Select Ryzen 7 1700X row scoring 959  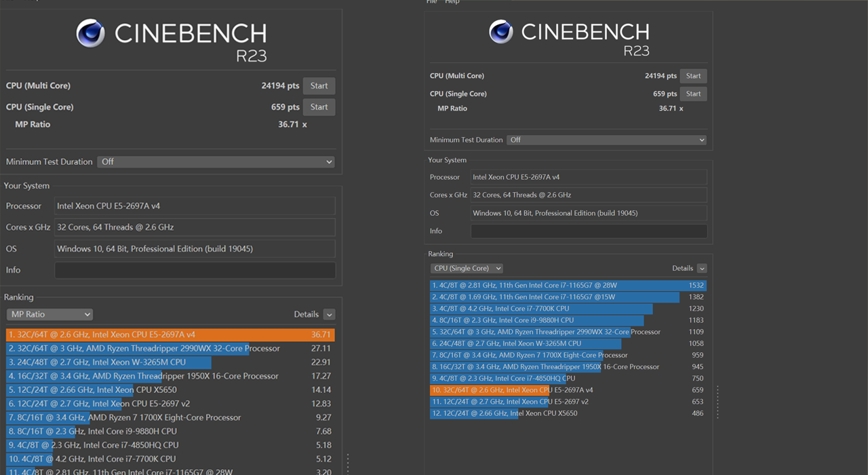pos(568,355)
